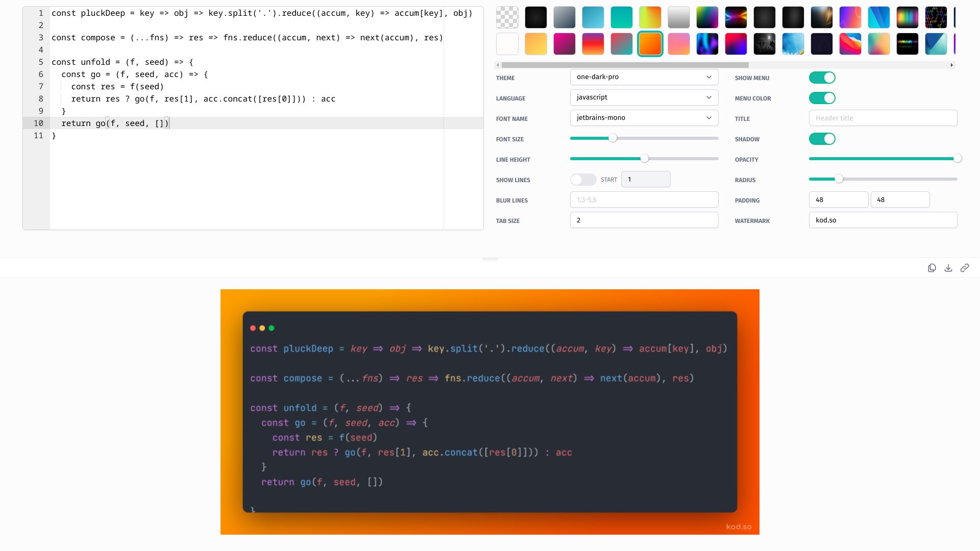Click the Opacity slider handle
Screen dimensions: 980x551
click(x=957, y=159)
